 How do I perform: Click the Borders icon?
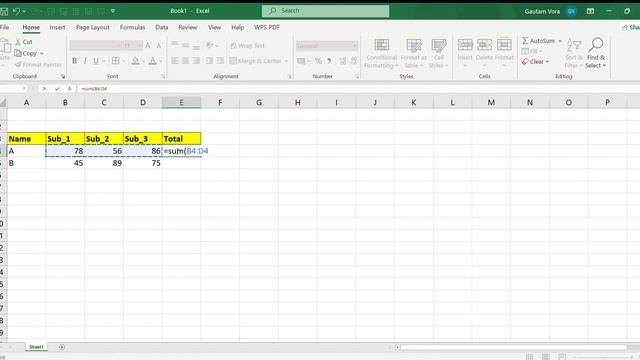click(116, 61)
